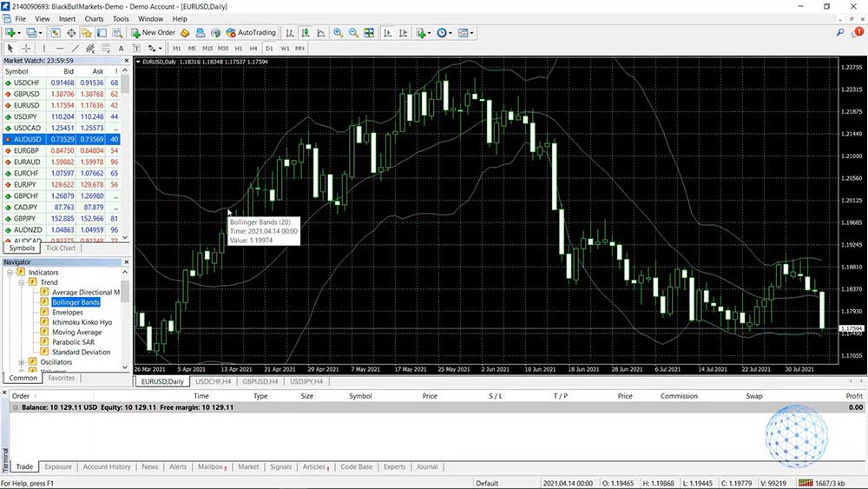Select the vertical line drawing tool
Screen dimensions: 868x489
click(x=44, y=49)
